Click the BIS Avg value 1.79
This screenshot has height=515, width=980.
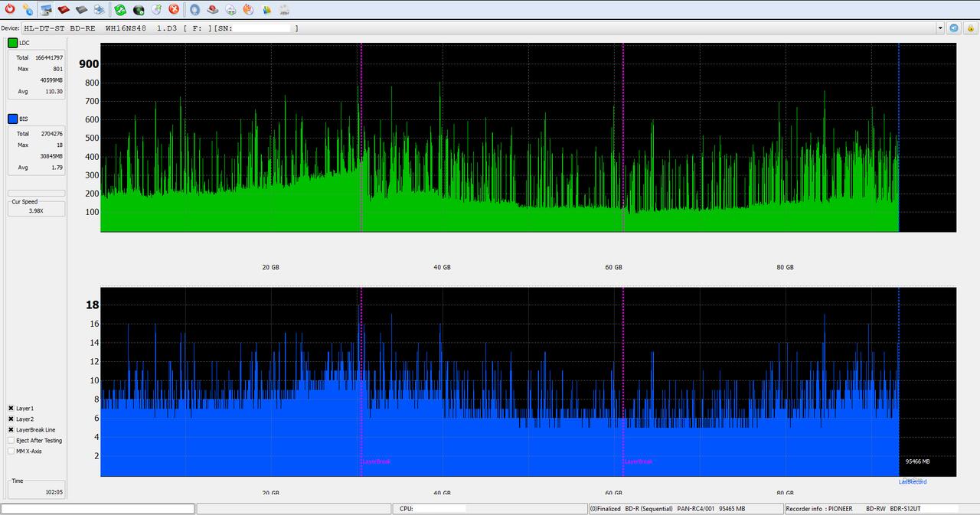[57, 168]
